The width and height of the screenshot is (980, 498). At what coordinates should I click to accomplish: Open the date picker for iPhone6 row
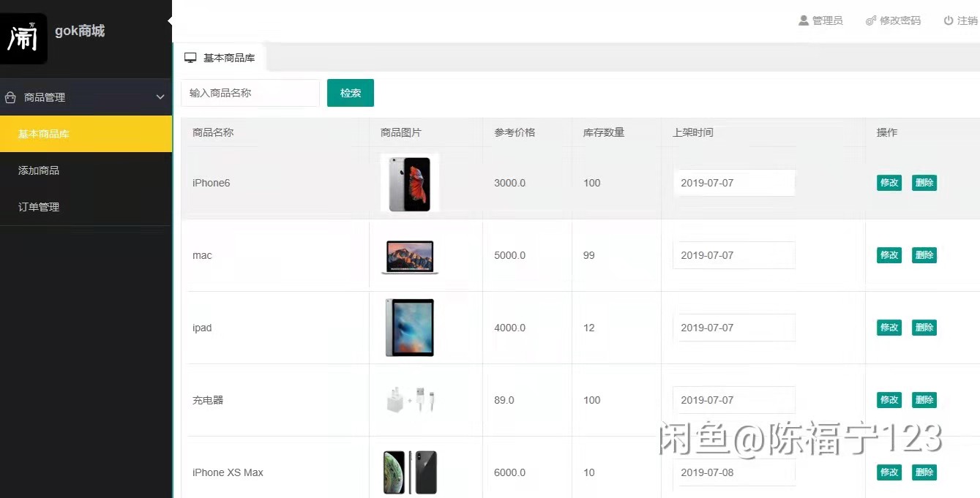coord(734,183)
